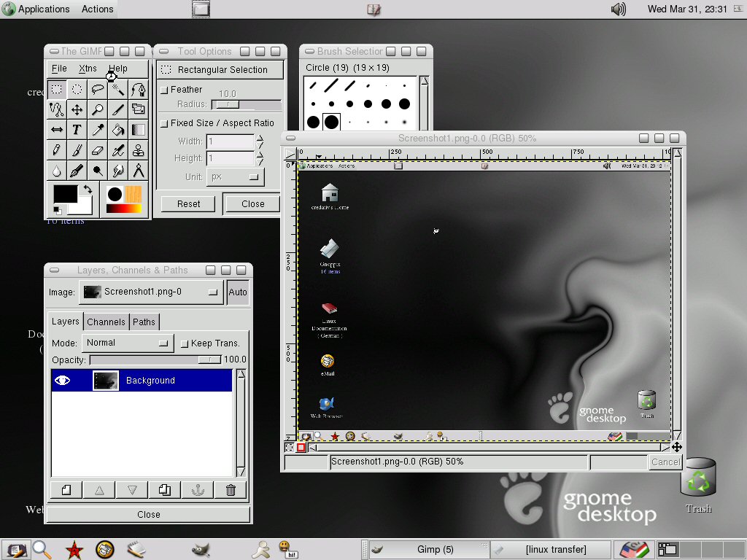The image size is (747, 560).
Task: Enable Fixed Size / Aspect Ratio checkbox
Action: tap(164, 123)
